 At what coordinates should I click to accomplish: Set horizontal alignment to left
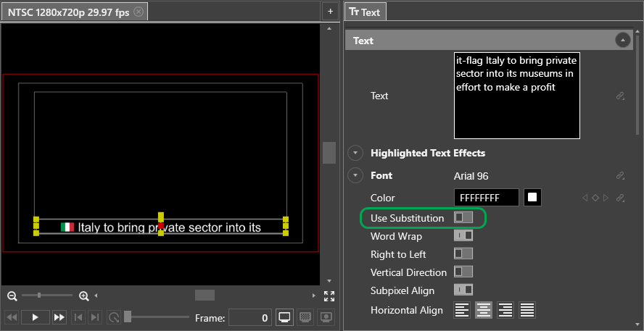pos(462,310)
